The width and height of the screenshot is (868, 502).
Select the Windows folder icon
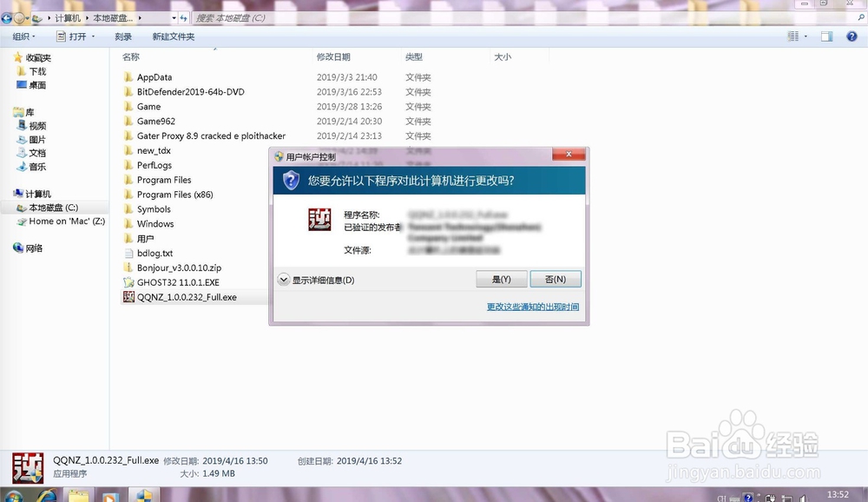coord(128,224)
